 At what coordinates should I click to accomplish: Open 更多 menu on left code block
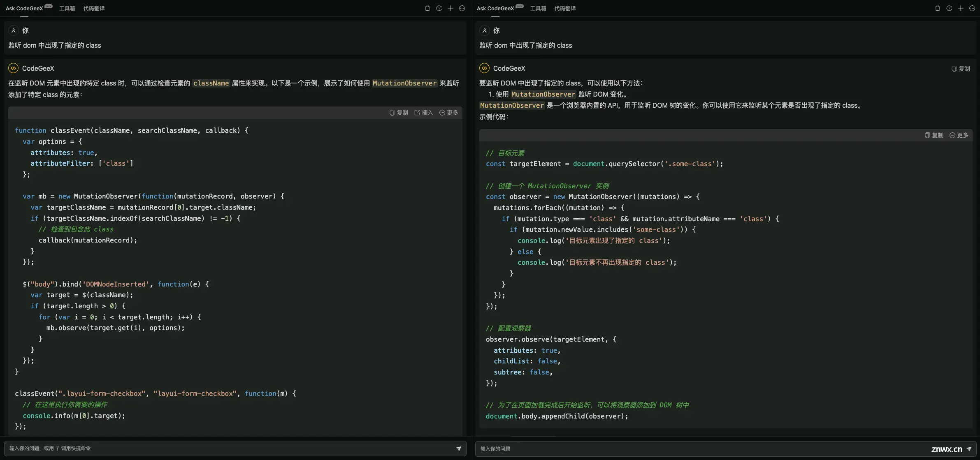tap(449, 113)
